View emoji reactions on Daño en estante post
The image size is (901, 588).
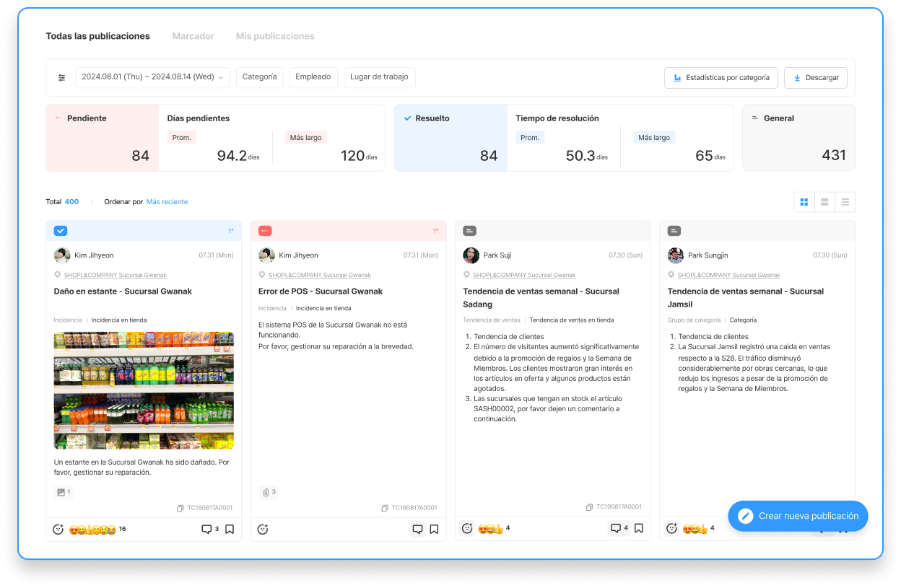pyautogui.click(x=97, y=530)
